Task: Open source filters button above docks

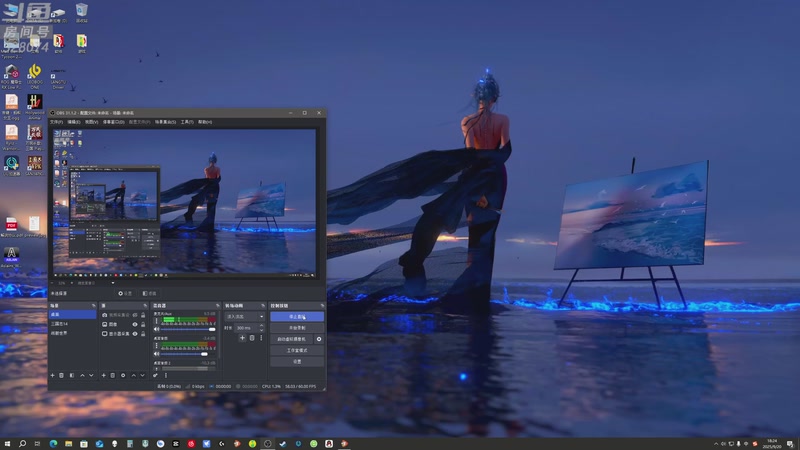Action: 149,293
